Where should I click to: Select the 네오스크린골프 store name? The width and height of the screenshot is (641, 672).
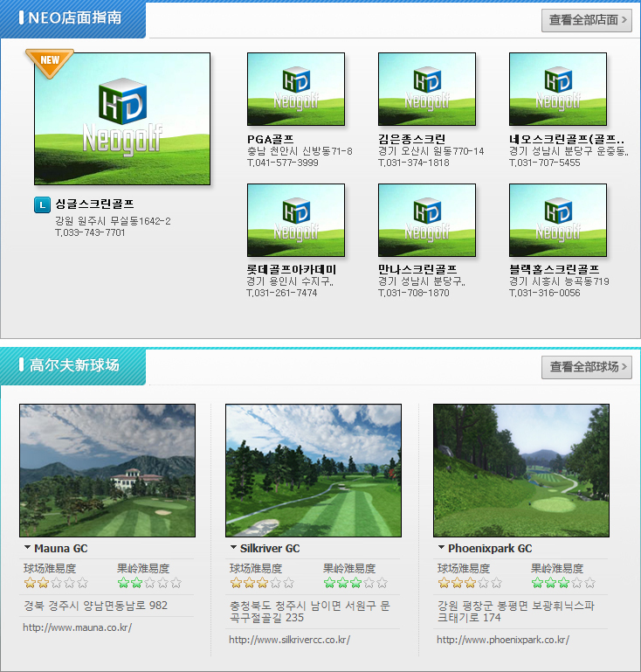click(x=567, y=139)
